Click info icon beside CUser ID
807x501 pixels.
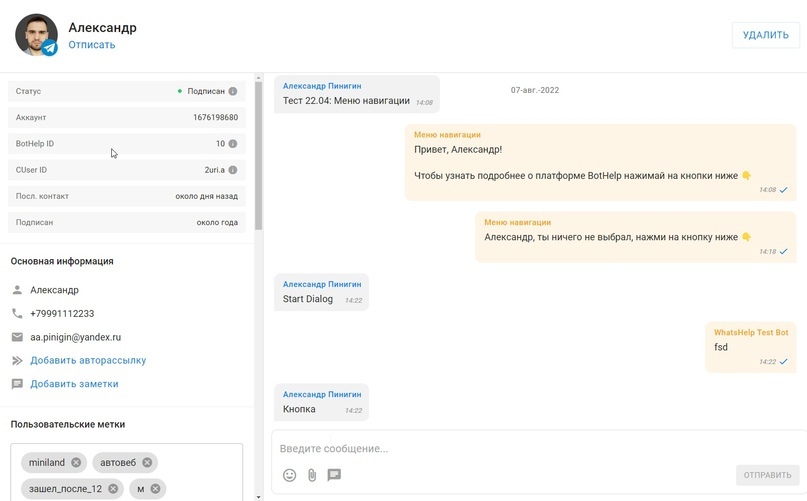point(233,170)
